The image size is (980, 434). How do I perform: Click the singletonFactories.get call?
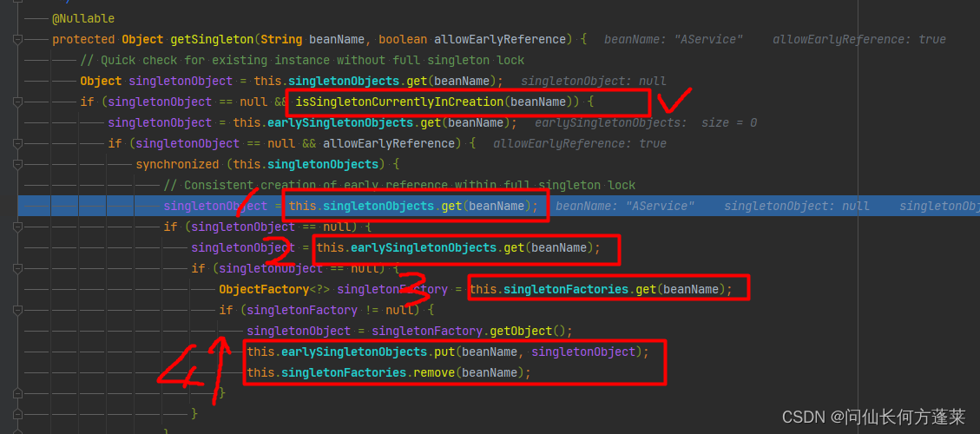tap(579, 290)
